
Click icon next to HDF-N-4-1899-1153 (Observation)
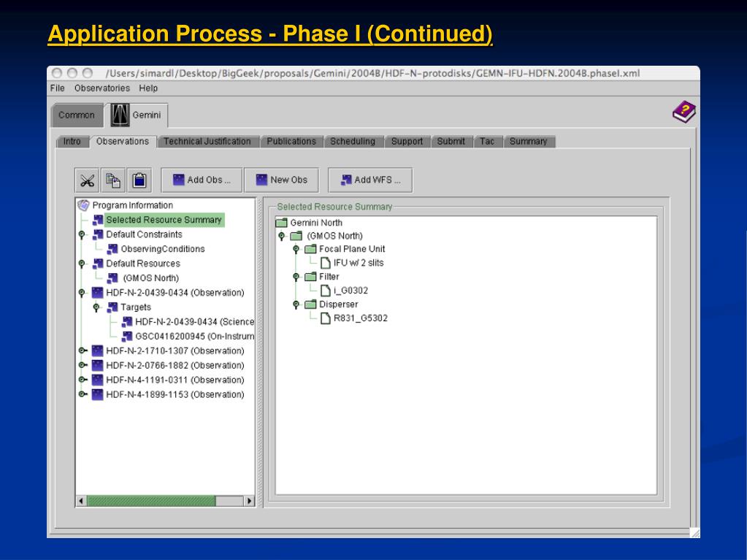pos(98,394)
